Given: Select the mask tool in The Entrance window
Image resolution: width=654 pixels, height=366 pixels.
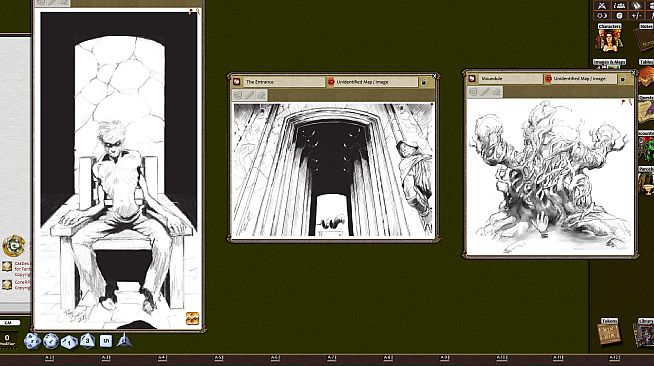Looking at the screenshot, I should coord(238,95).
